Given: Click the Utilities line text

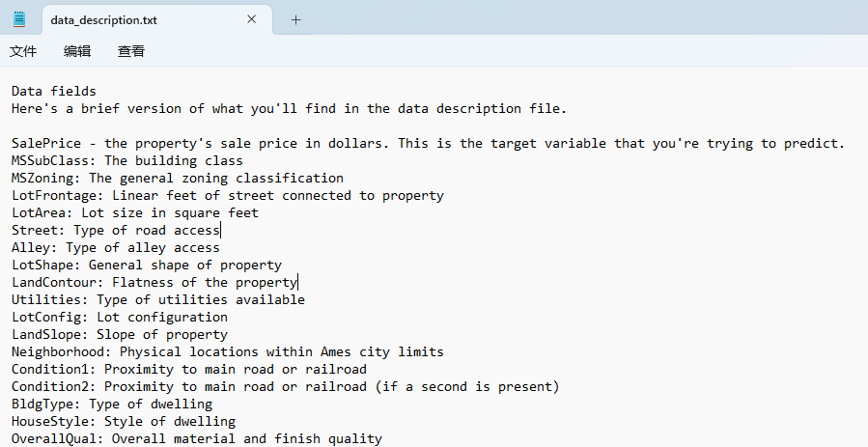Looking at the screenshot, I should (158, 300).
